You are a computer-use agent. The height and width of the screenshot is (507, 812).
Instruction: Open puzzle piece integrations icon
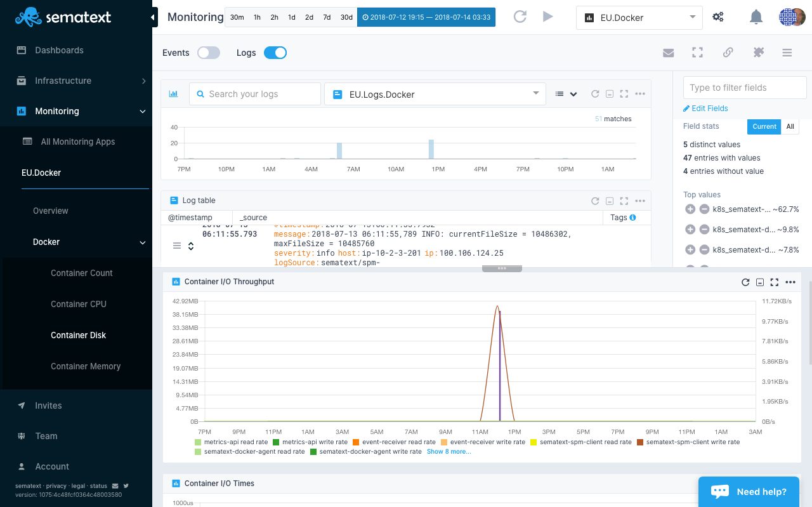[758, 53]
